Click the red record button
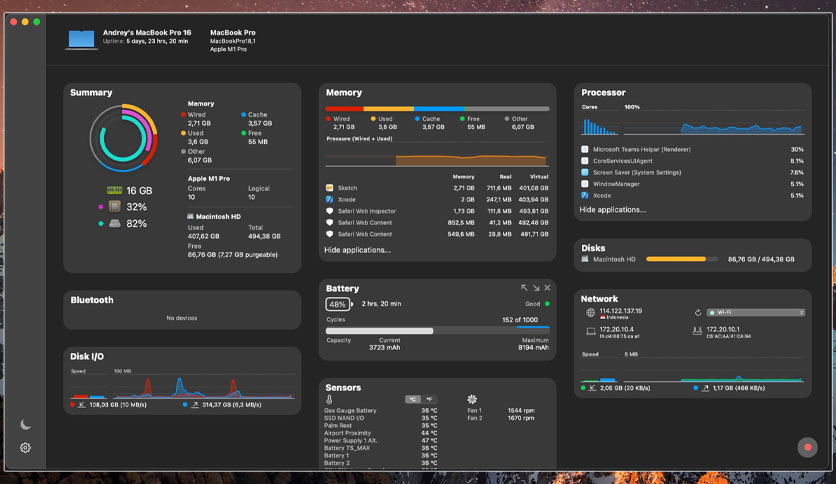Image resolution: width=836 pixels, height=484 pixels. coord(807,447)
